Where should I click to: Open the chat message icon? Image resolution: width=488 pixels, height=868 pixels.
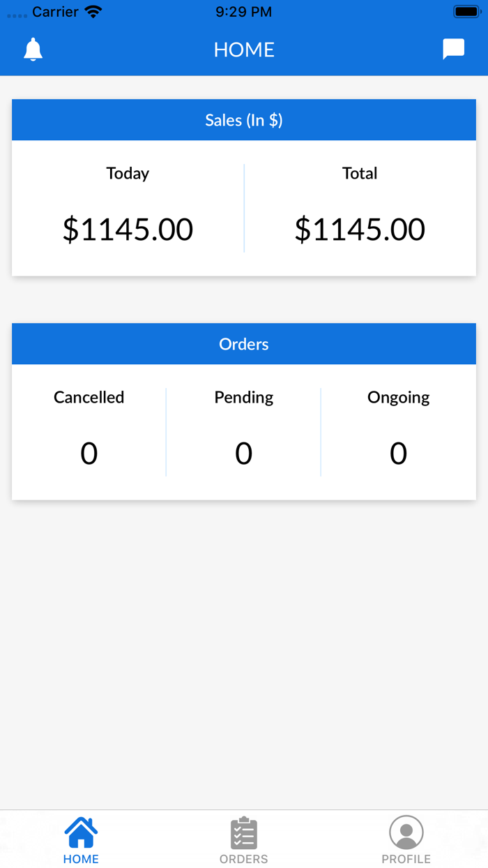[x=454, y=49]
